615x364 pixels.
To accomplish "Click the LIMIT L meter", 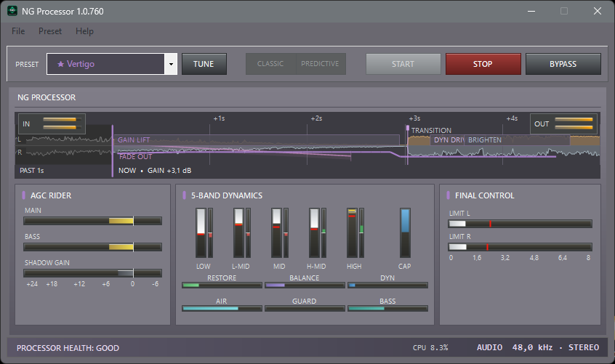I will coord(520,224).
